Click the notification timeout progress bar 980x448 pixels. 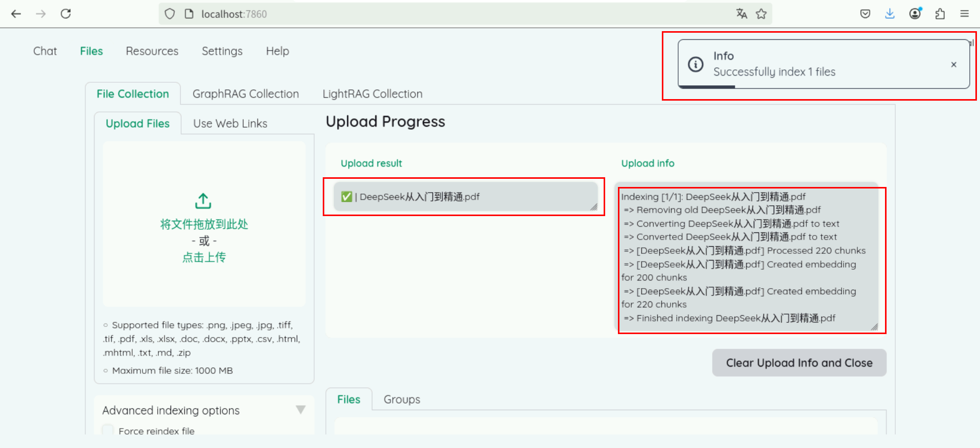coord(707,87)
